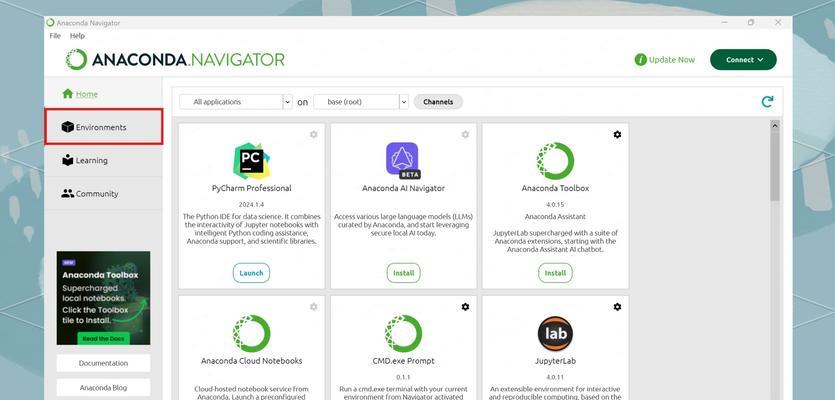This screenshot has width=835, height=400.
Task: Open JupyterLab tile settings gear
Action: 617,307
